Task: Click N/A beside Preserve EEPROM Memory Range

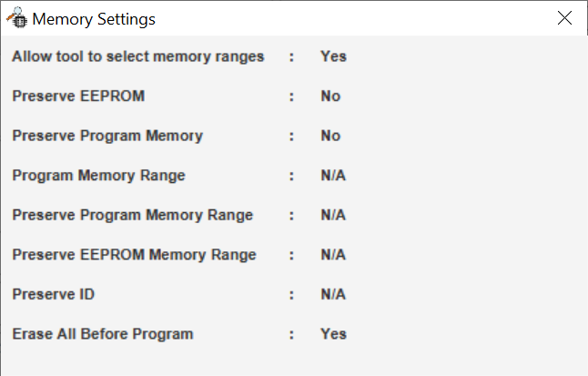Action: (333, 255)
